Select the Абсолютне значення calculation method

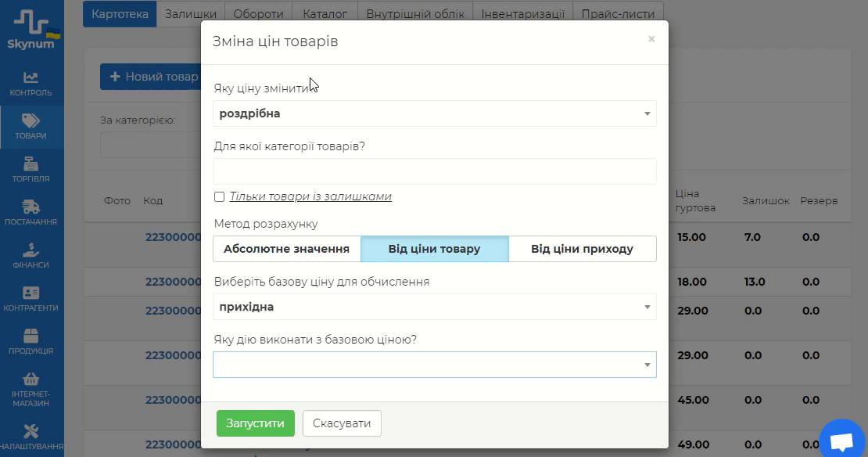coord(286,249)
